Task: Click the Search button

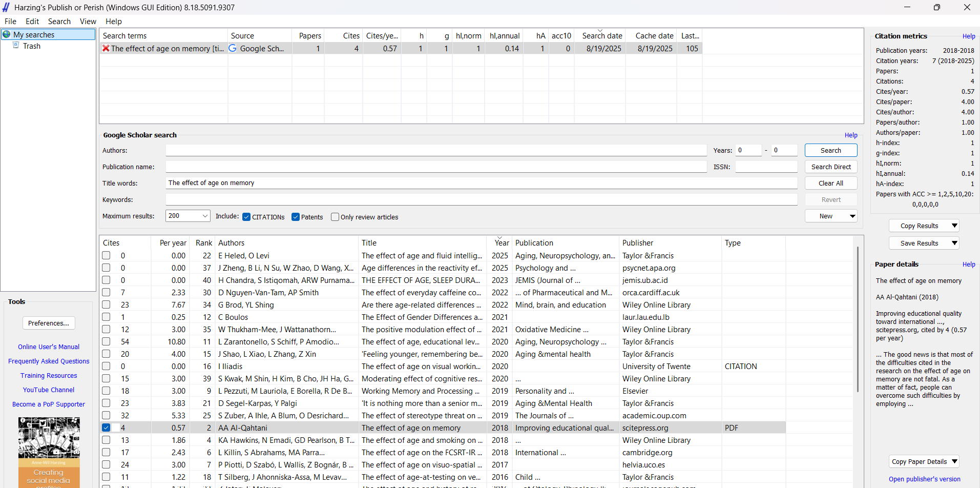Action: point(830,150)
